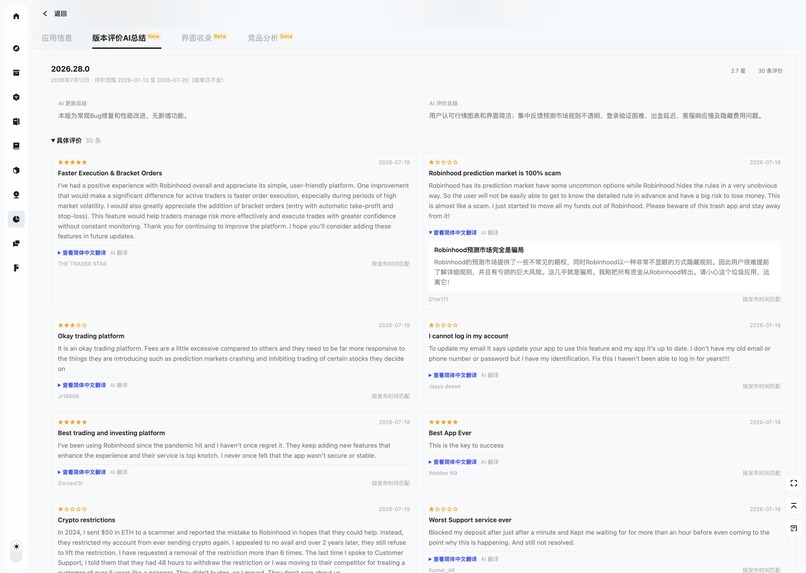Click the back-to-top arrow icon on right edge
This screenshot has width=806, height=573.
(x=794, y=506)
